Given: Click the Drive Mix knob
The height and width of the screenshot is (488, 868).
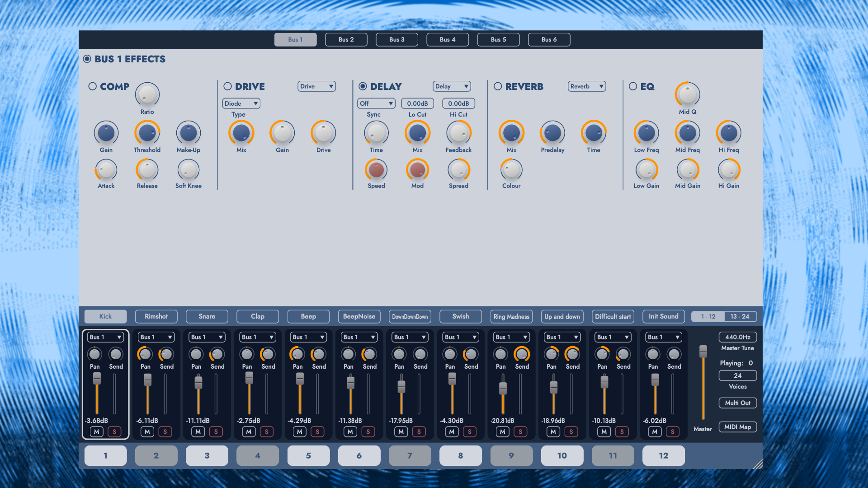Looking at the screenshot, I should [241, 133].
